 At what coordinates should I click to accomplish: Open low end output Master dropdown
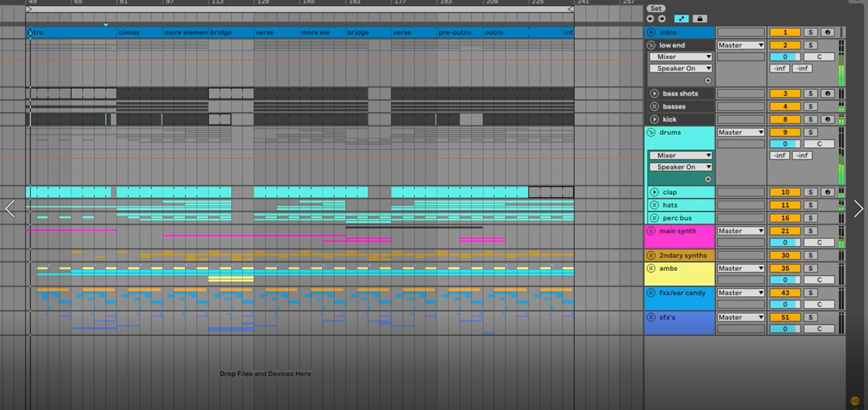click(x=740, y=46)
